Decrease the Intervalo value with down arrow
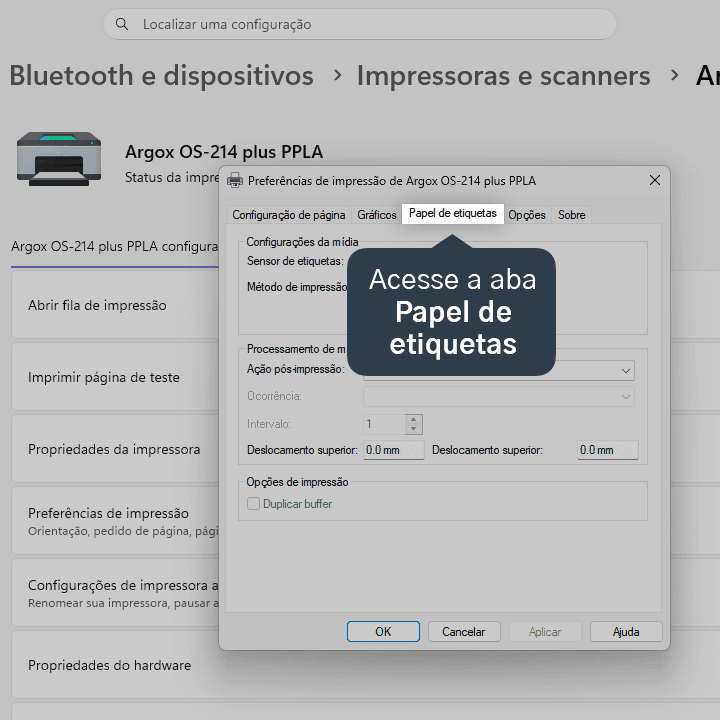This screenshot has width=720, height=720. click(414, 429)
